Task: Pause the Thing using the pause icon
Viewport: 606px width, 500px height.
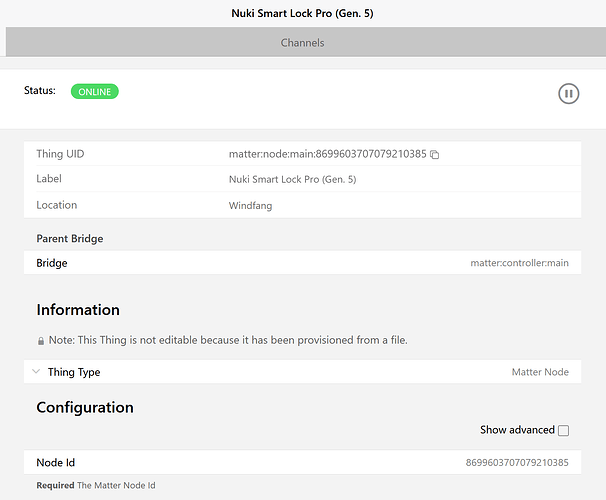Action: 568,94
